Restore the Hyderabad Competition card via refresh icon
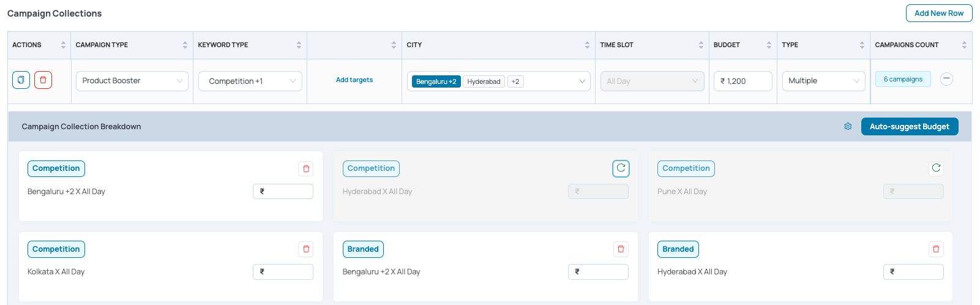Viewport: 980px width, 305px height. click(621, 168)
